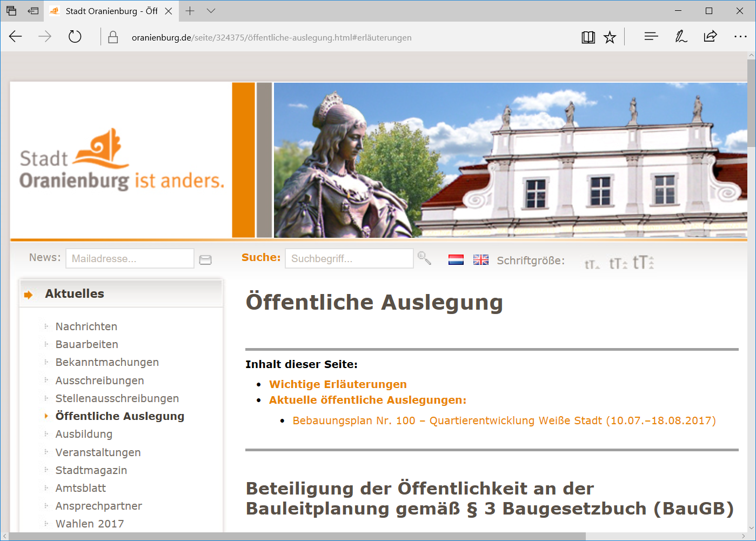Open the tab list dropdown chevron

click(211, 11)
